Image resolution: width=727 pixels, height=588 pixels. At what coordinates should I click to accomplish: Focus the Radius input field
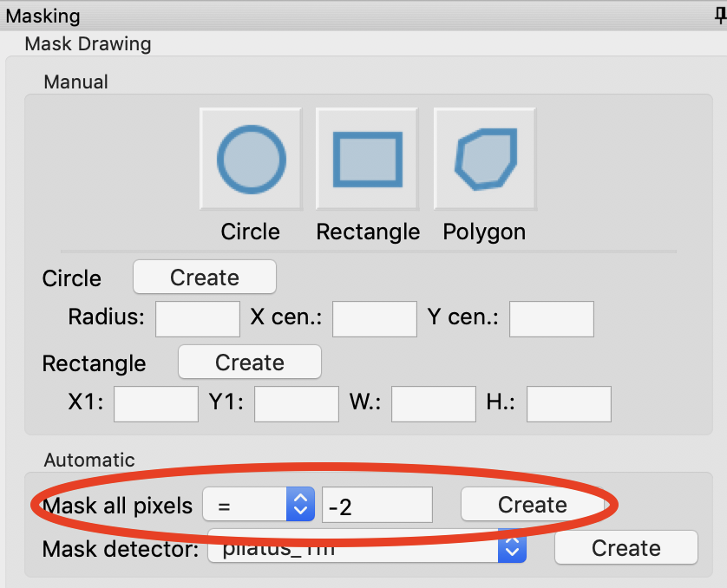click(198, 319)
